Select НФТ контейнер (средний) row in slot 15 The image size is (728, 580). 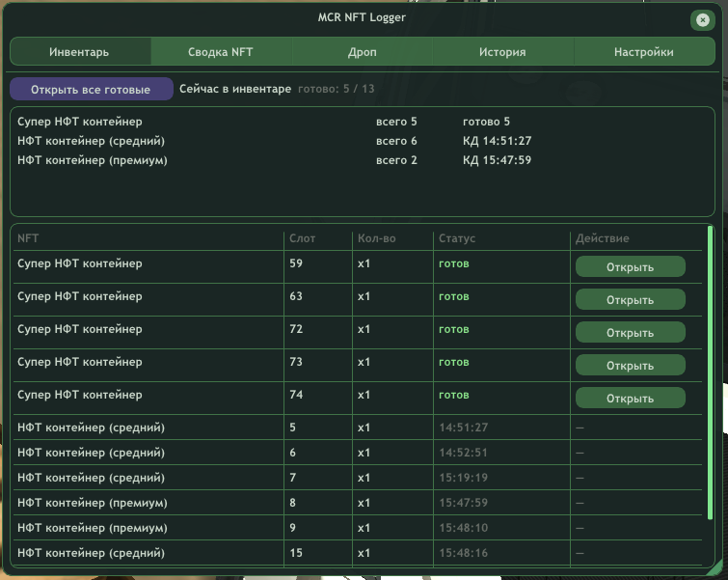(358, 553)
